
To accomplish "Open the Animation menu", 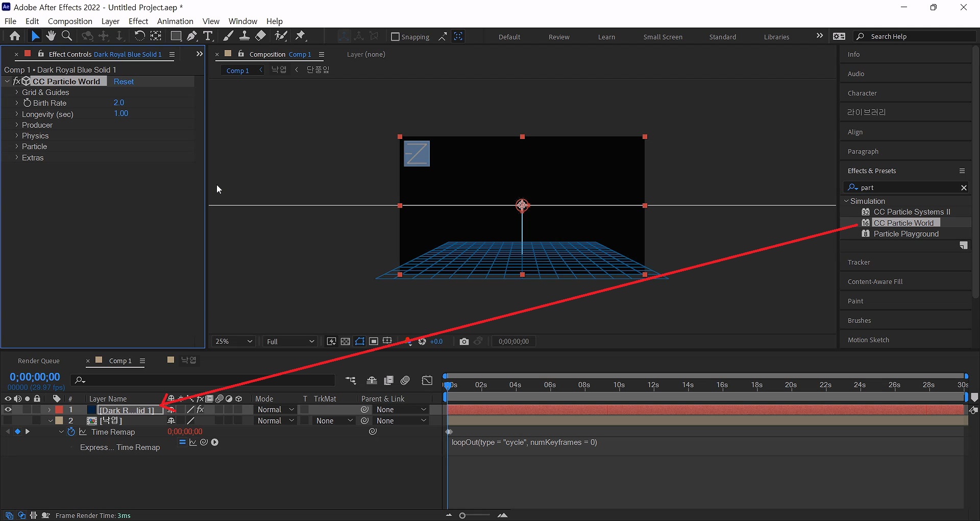I will click(x=175, y=21).
